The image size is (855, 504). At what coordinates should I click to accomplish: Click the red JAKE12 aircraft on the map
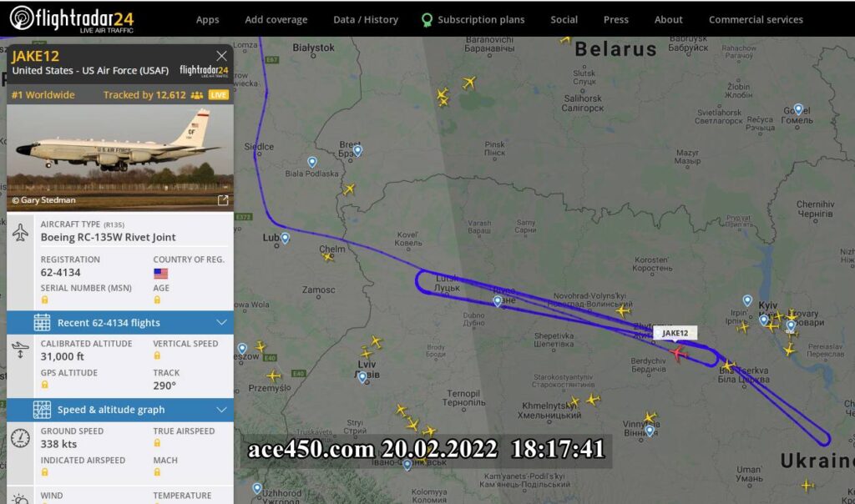677,354
